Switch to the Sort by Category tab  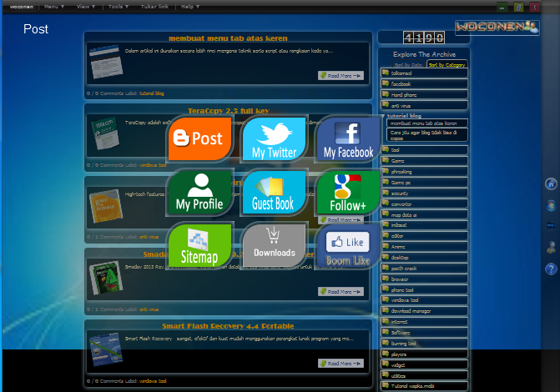(x=446, y=64)
